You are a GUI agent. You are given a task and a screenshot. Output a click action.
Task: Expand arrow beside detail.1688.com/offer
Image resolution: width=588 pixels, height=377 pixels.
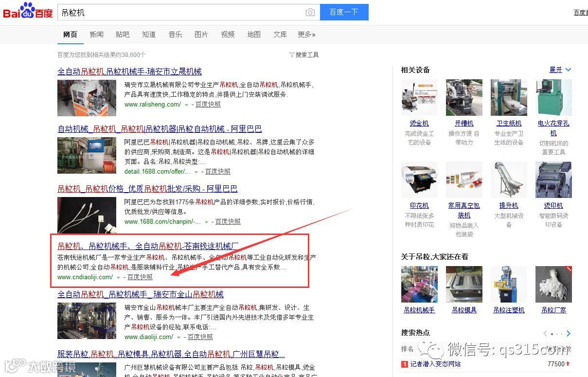pyautogui.click(x=196, y=172)
